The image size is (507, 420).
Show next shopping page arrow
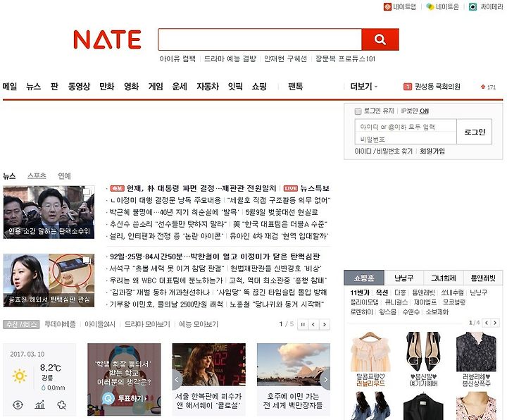pos(495,323)
